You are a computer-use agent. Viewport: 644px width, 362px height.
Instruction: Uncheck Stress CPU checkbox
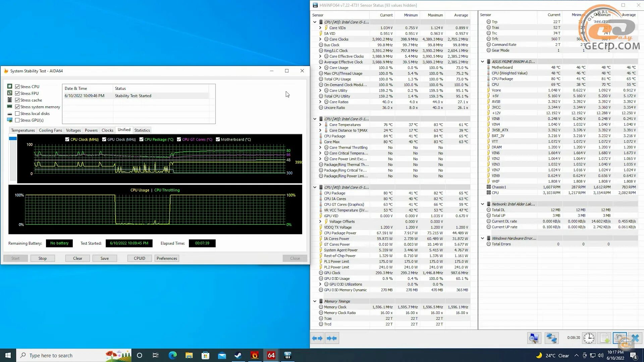point(17,86)
